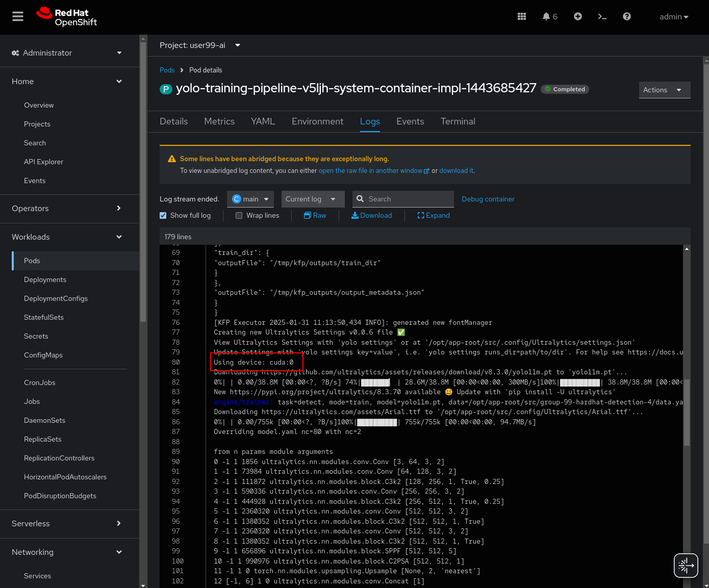Click the Pods breadcrumb link

pyautogui.click(x=167, y=70)
